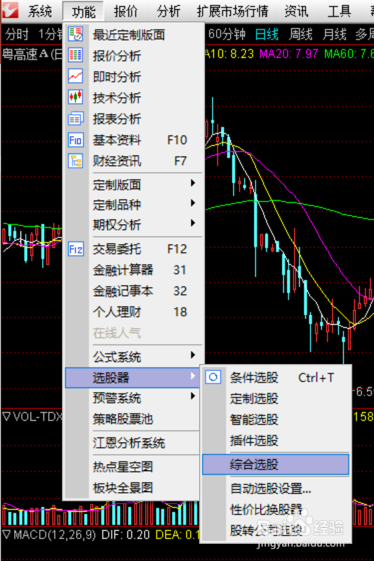Click the red application logo icon
This screenshot has width=374, height=561.
10,10
